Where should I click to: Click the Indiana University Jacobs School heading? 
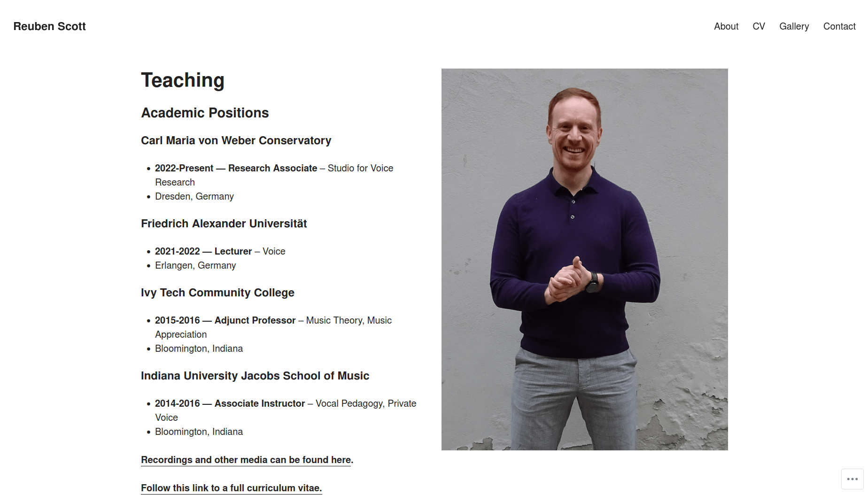(255, 376)
